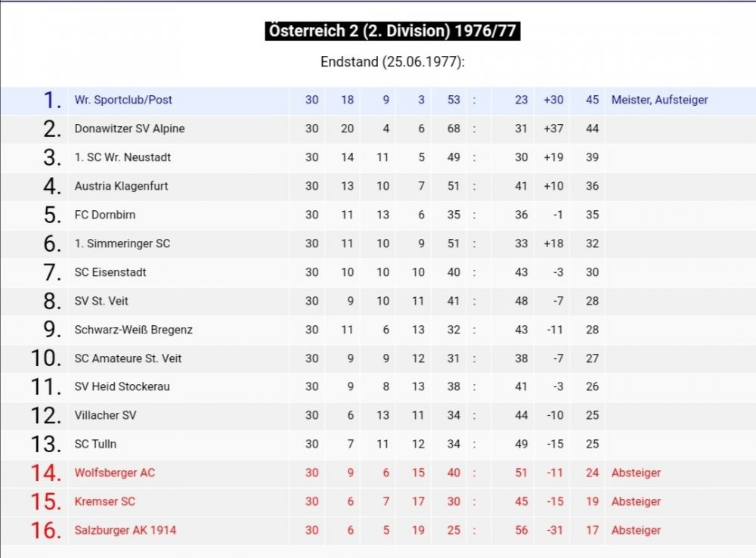Select the Österreich 2 (2. Division) 1976/77 heading
The image size is (756, 558).
pos(392,31)
